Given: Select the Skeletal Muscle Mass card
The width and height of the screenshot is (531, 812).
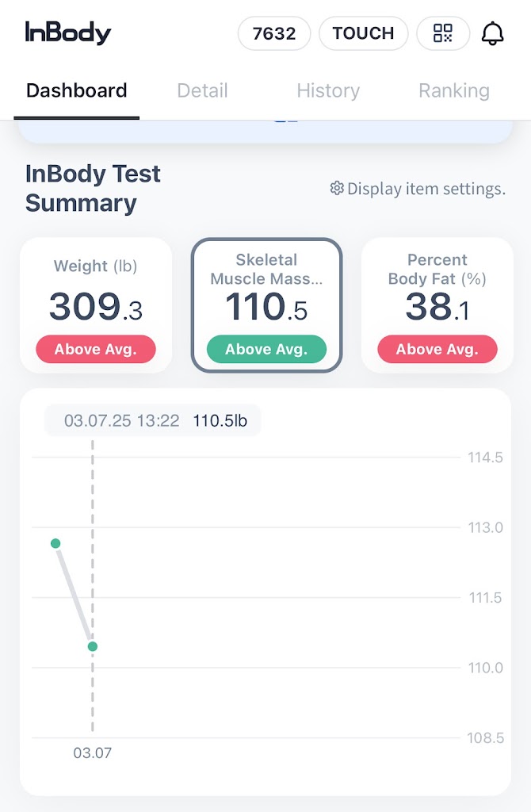Looking at the screenshot, I should point(266,304).
